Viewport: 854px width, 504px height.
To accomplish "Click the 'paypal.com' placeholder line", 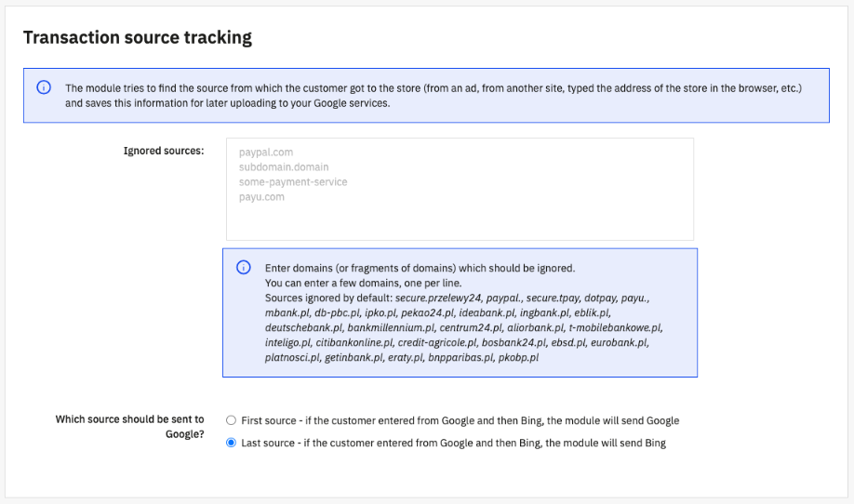I will coord(266,152).
